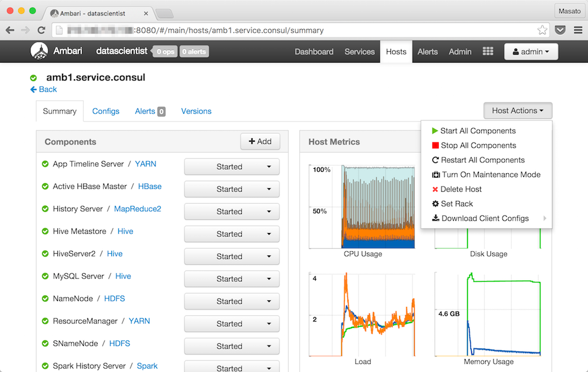This screenshot has height=372, width=588.
Task: Open the Spark service link
Action: (x=147, y=366)
